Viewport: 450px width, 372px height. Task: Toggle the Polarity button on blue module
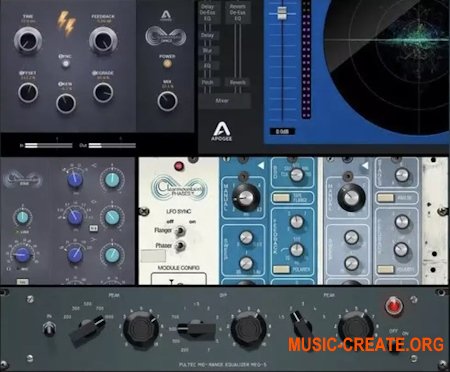click(x=281, y=269)
